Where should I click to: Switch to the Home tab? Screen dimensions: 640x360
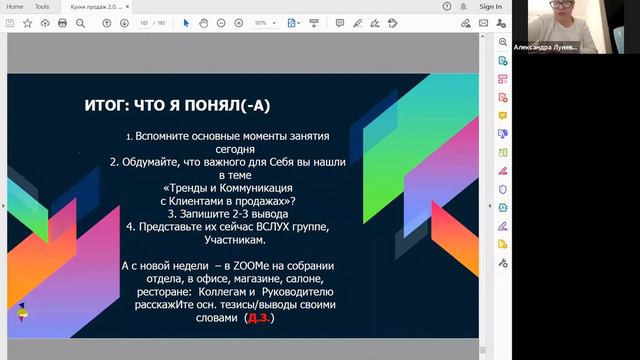tap(15, 7)
